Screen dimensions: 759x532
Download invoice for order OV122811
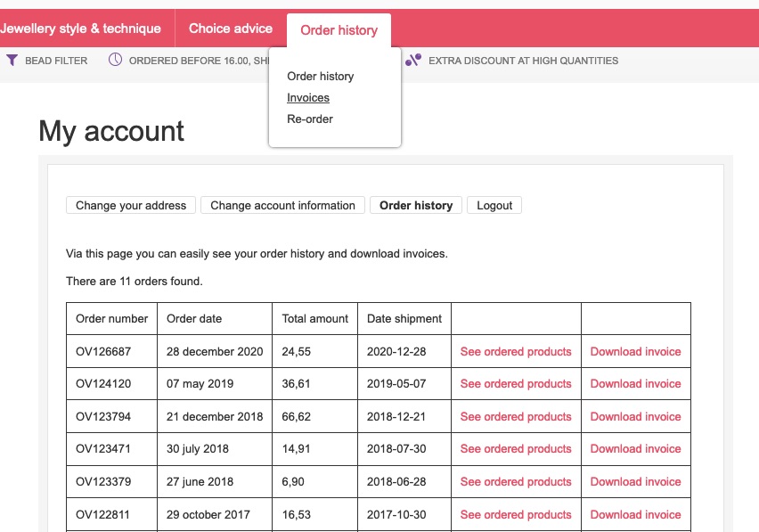click(x=635, y=514)
